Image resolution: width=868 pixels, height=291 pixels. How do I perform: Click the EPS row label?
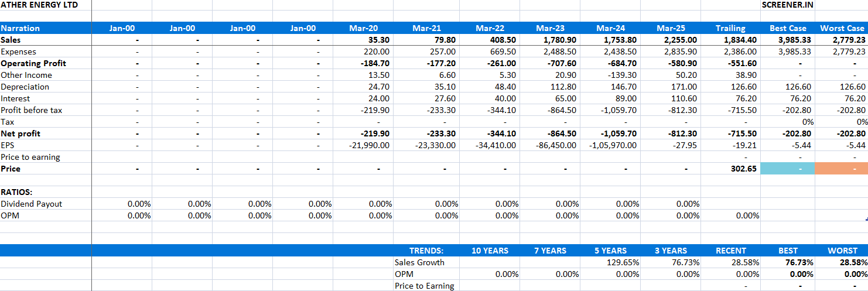pos(8,145)
